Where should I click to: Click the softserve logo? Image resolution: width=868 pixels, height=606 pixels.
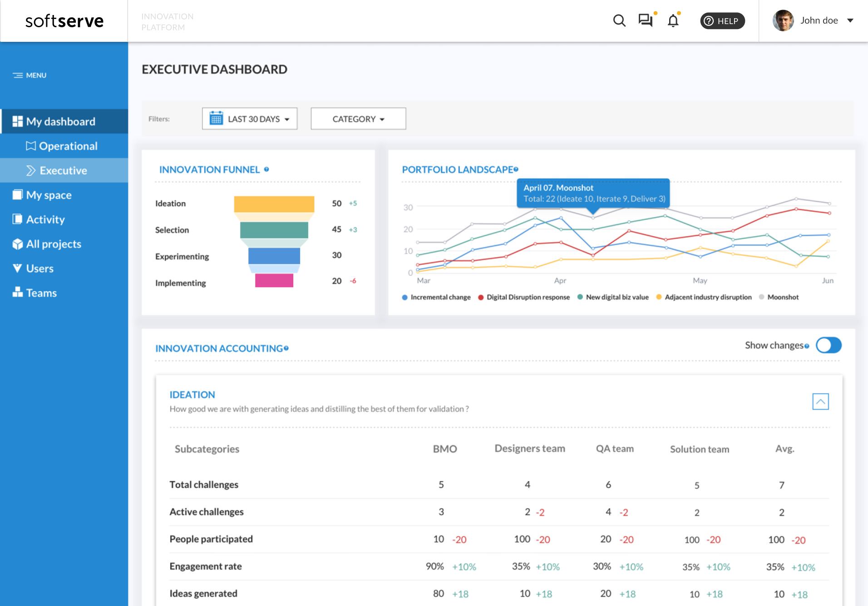(64, 21)
